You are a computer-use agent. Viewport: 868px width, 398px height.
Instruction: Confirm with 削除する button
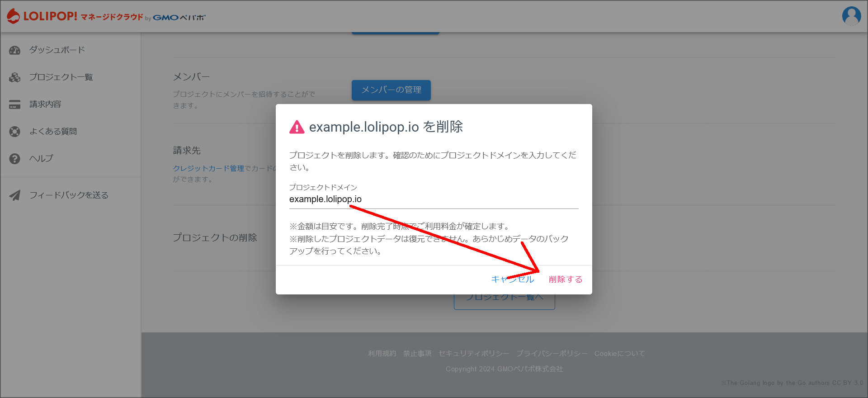[x=566, y=279]
